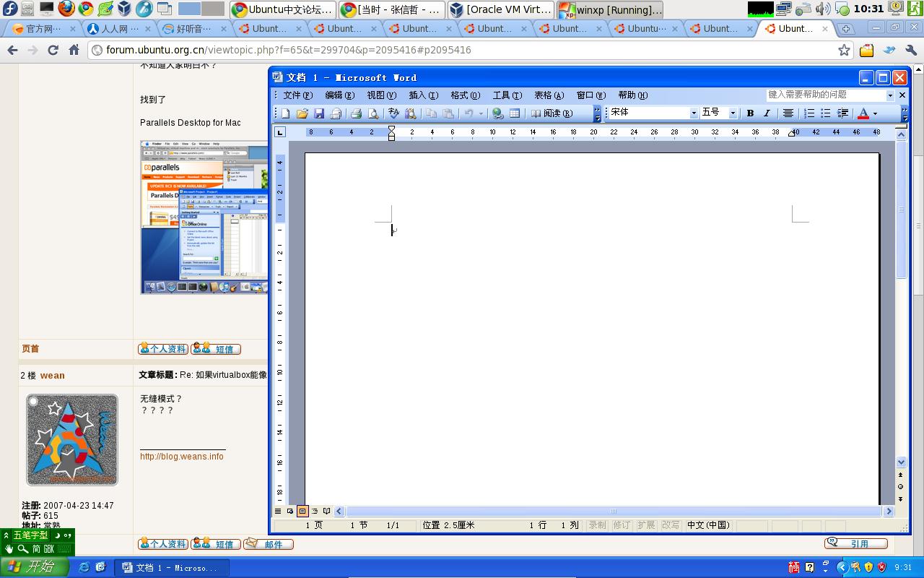Bookmark this page with the star icon
The height and width of the screenshot is (578, 924).
pos(844,50)
